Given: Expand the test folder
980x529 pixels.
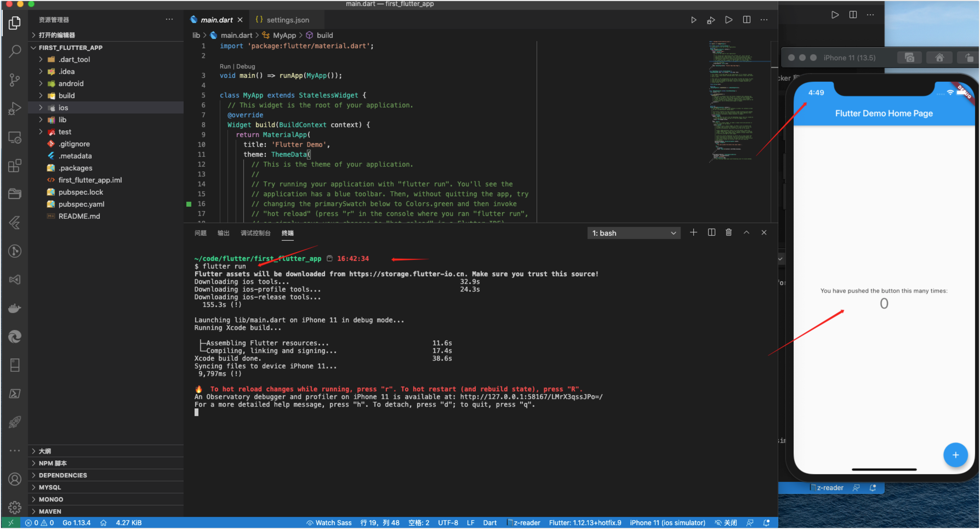Looking at the screenshot, I should [x=106, y=132].
